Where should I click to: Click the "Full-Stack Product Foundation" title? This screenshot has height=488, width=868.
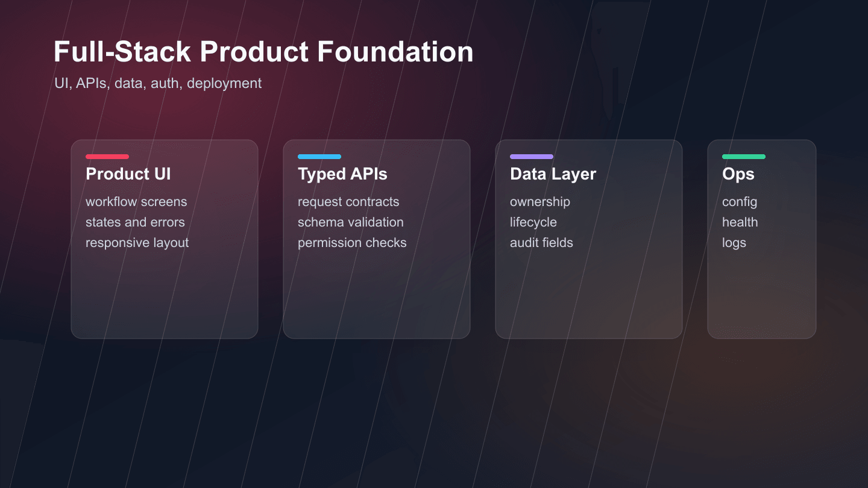coord(263,52)
